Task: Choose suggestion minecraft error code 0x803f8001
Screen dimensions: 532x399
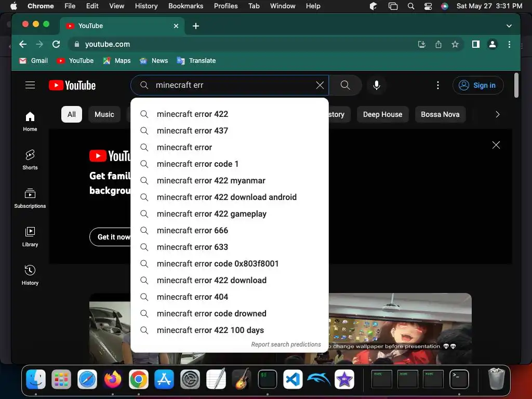Action: click(x=230, y=263)
